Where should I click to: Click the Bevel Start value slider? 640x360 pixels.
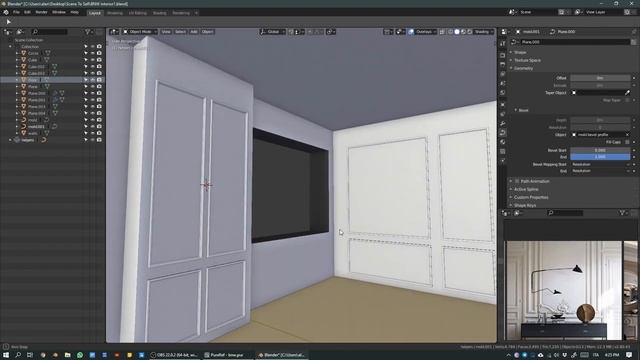click(x=600, y=150)
